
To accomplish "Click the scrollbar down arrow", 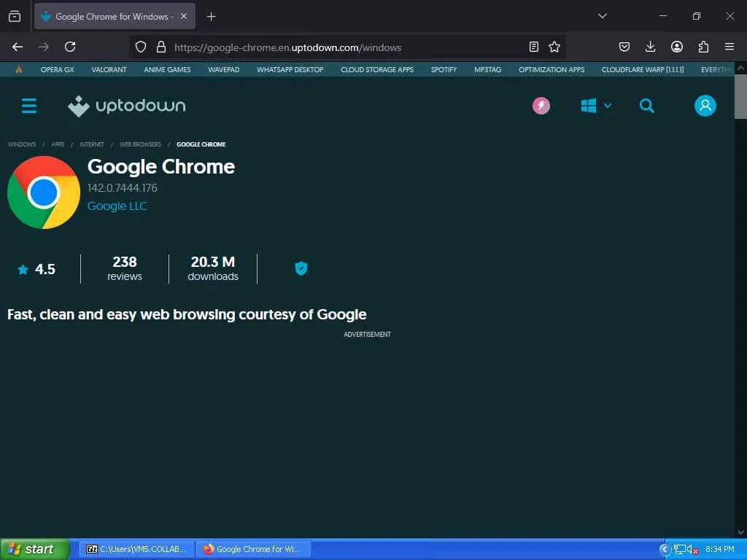I will click(x=741, y=532).
